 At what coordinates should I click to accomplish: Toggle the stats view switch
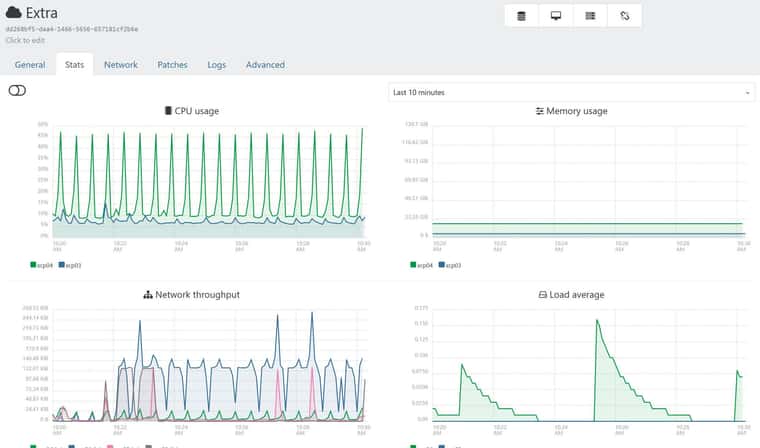coord(17,91)
